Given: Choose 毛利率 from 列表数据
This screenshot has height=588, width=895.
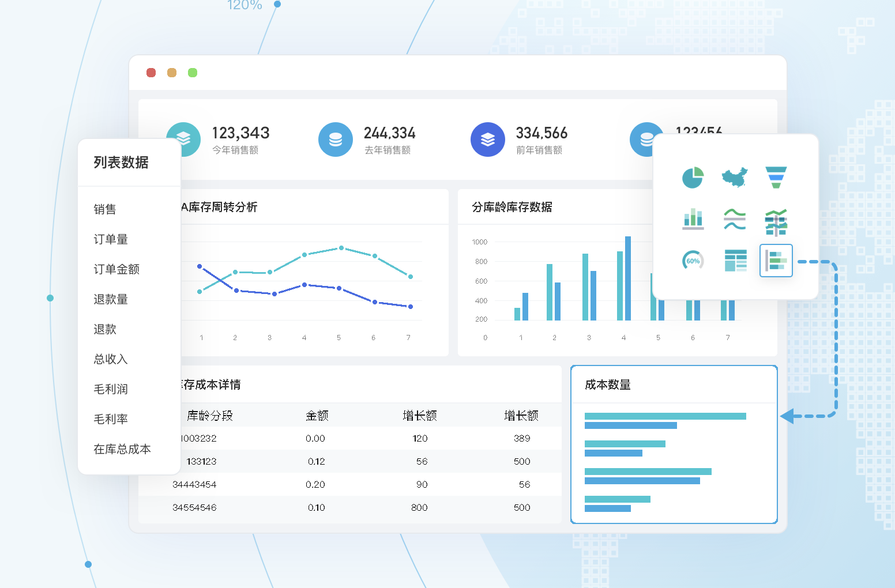Looking at the screenshot, I should coord(111,419).
